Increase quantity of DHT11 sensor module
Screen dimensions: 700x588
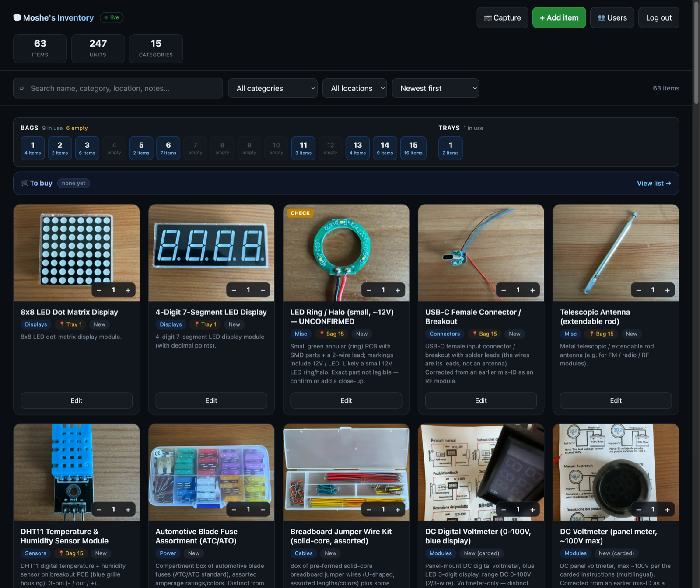coord(128,510)
